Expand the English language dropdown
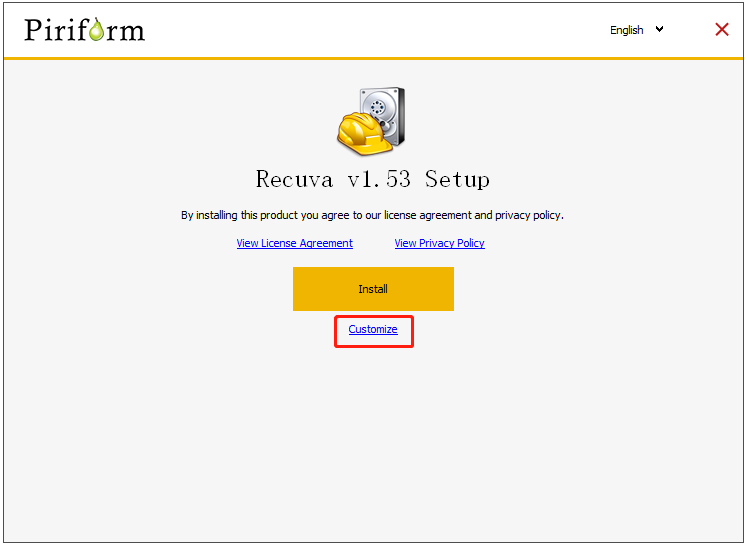Image resolution: width=747 pixels, height=546 pixels. (x=636, y=30)
